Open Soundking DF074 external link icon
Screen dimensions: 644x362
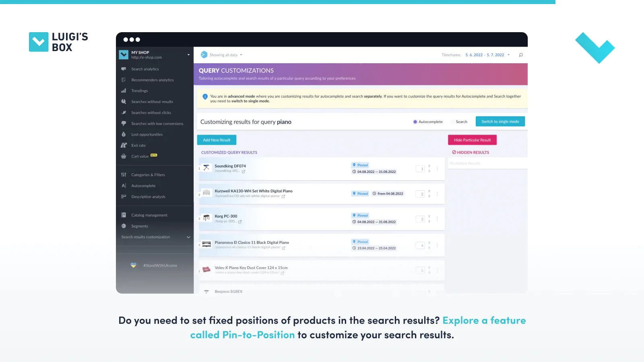tap(244, 171)
